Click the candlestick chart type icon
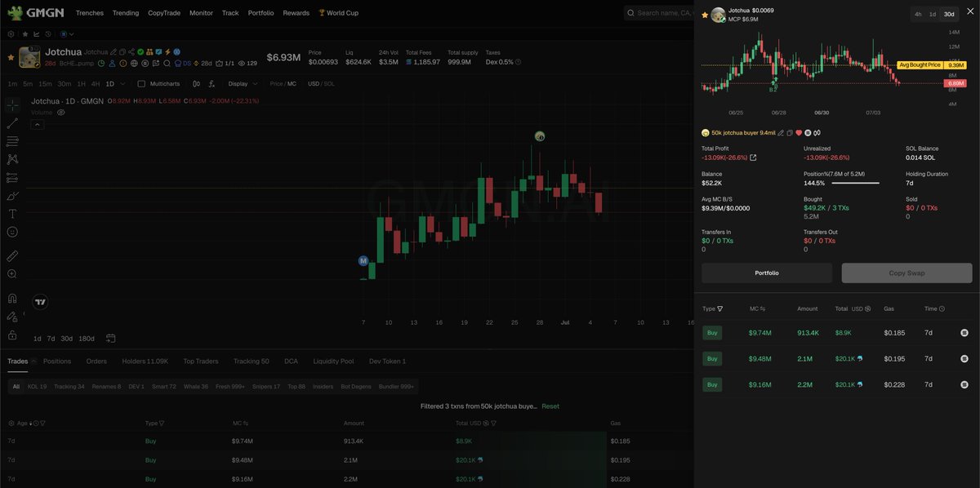980x488 pixels. pyautogui.click(x=196, y=83)
